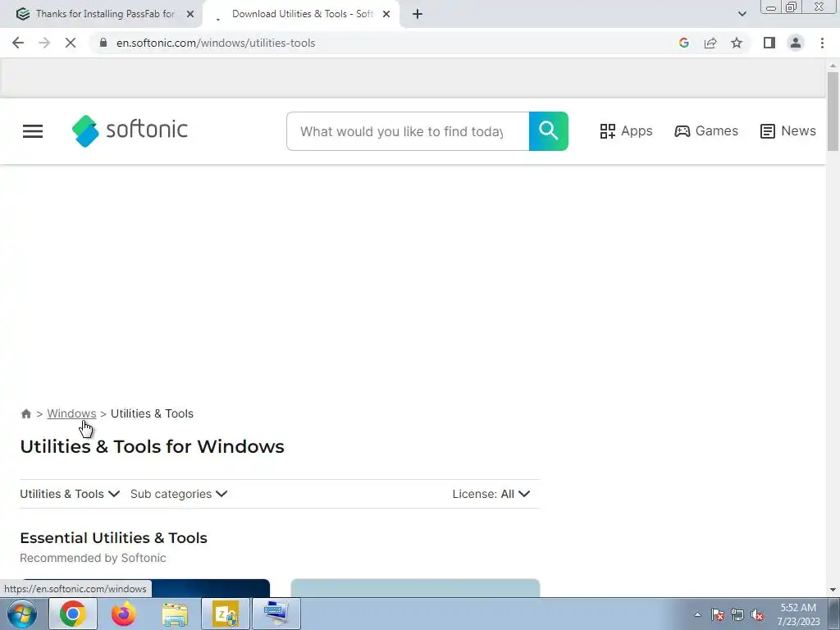The width and height of the screenshot is (840, 630).
Task: Click the Softonic logo
Action: point(130,130)
